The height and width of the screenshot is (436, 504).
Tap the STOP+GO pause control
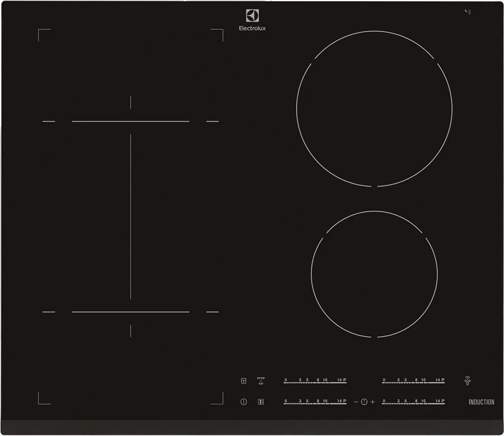260,381
